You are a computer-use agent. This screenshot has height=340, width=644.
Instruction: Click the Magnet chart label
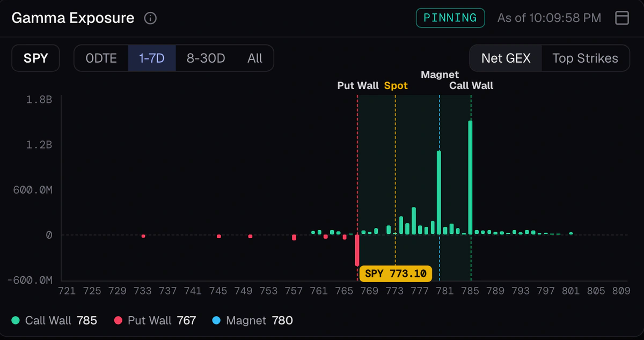[x=440, y=75]
